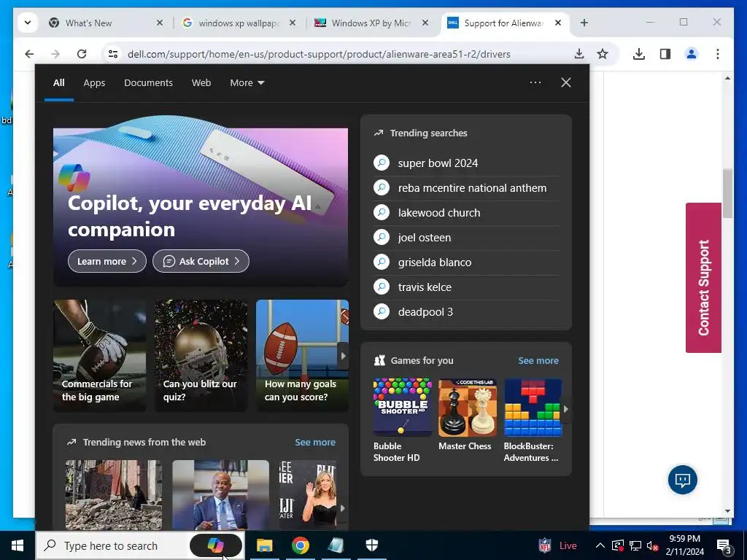The width and height of the screenshot is (747, 560).
Task: Select the Documents search filter
Action: [148, 83]
